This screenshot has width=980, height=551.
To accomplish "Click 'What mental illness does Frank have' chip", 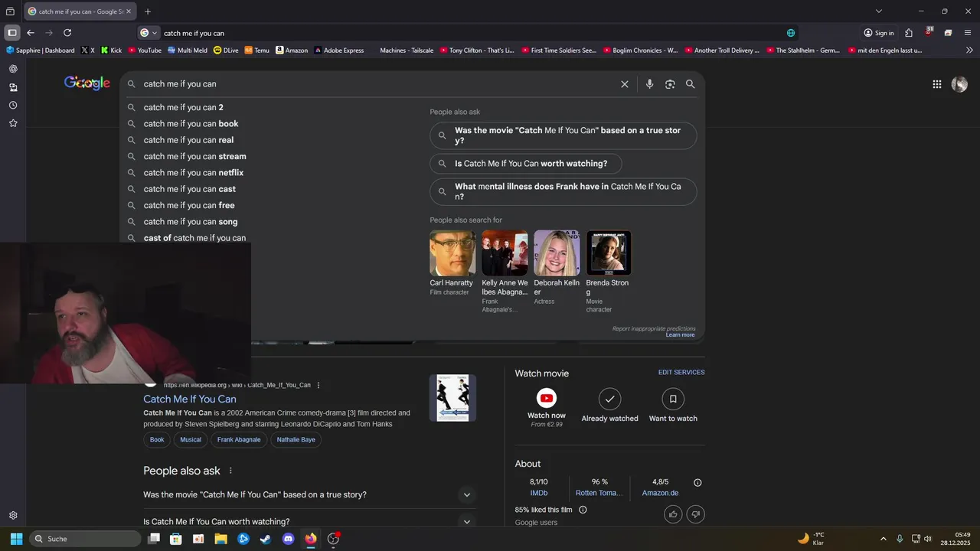I will tap(563, 191).
